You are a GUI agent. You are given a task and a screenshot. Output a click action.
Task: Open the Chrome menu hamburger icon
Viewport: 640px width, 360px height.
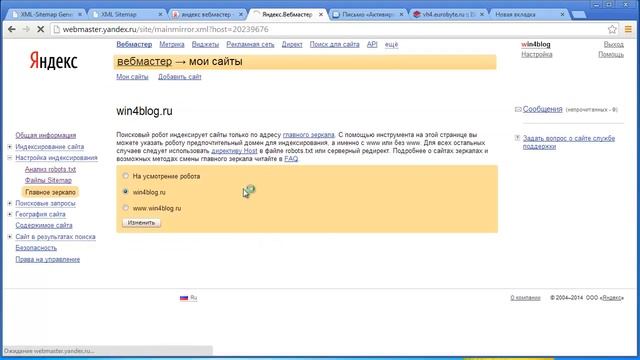click(628, 29)
